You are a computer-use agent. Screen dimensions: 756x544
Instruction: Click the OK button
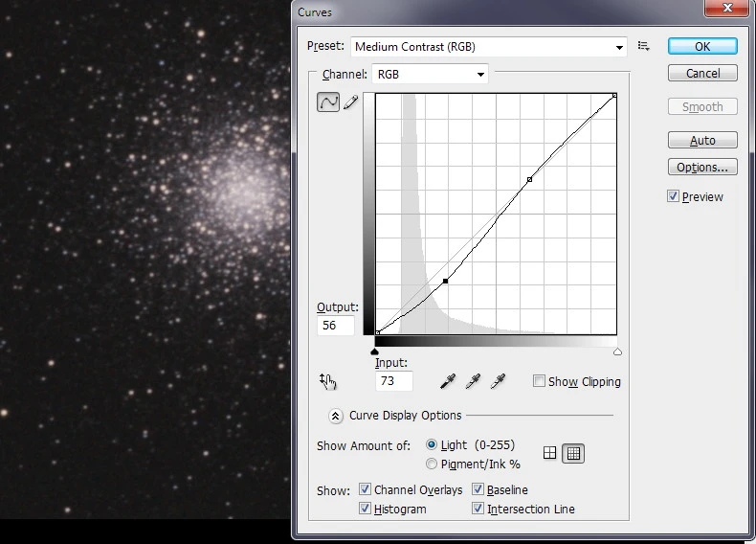pyautogui.click(x=701, y=46)
